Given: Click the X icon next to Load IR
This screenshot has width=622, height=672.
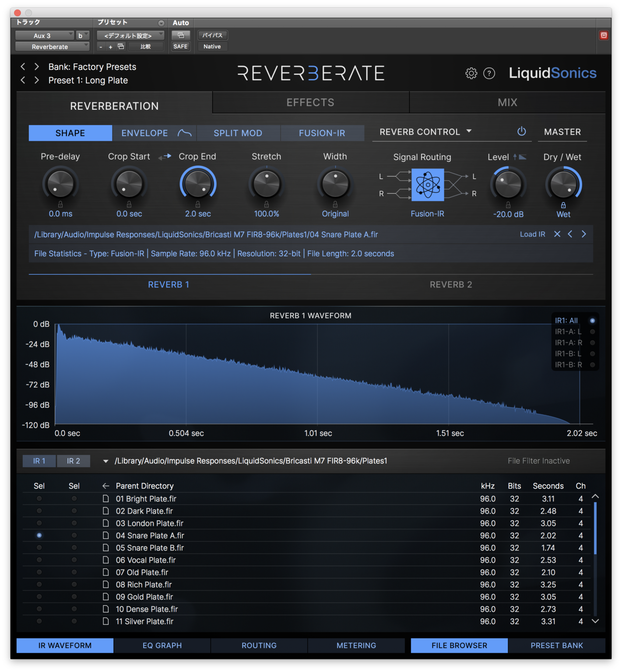Looking at the screenshot, I should [x=557, y=234].
